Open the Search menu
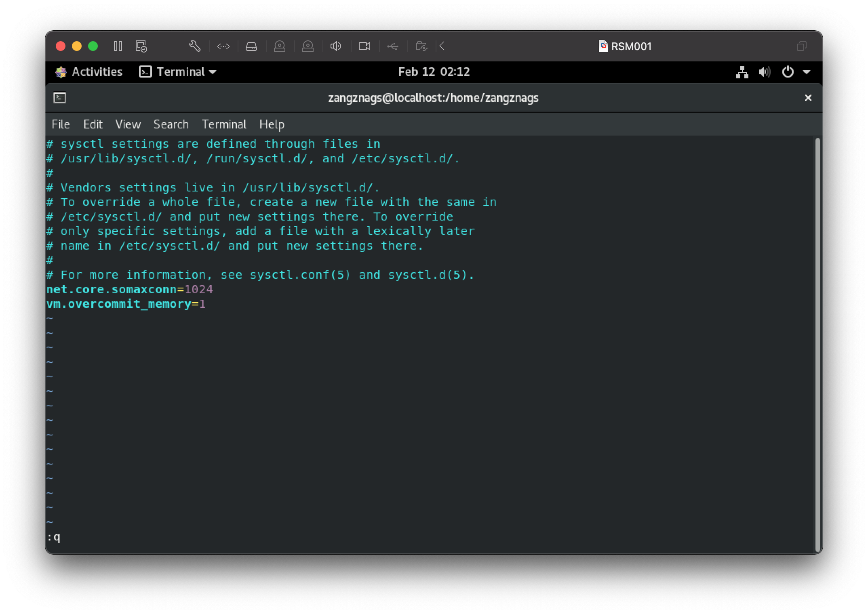This screenshot has height=614, width=868. coord(171,124)
